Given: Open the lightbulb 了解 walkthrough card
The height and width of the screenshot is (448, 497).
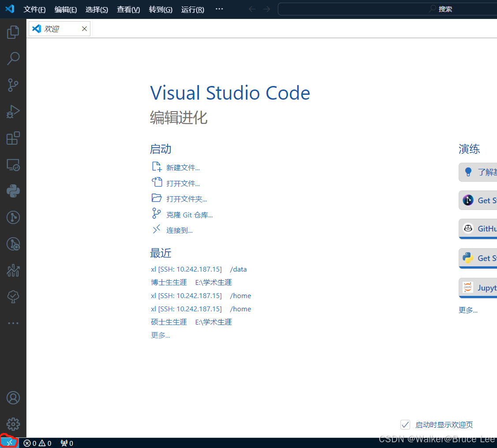Looking at the screenshot, I should 478,172.
